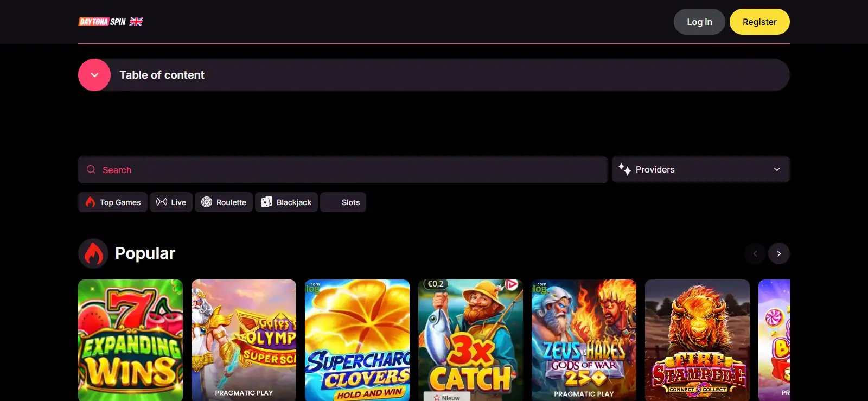The image size is (868, 401).
Task: Switch to the Live category tab
Action: (x=171, y=202)
